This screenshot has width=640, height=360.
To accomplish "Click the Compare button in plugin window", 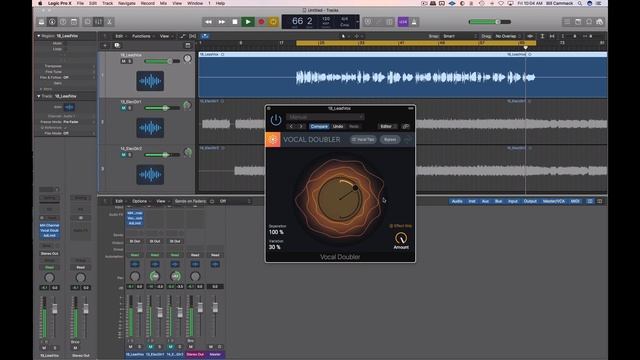I will pos(319,127).
